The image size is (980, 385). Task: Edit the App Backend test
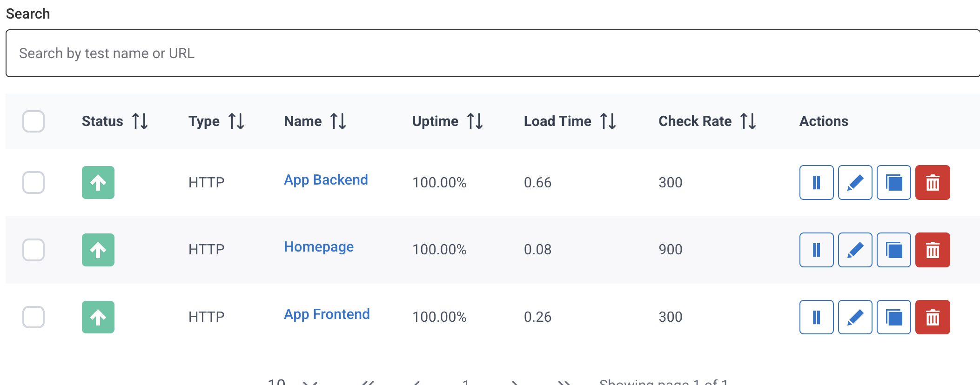point(855,182)
